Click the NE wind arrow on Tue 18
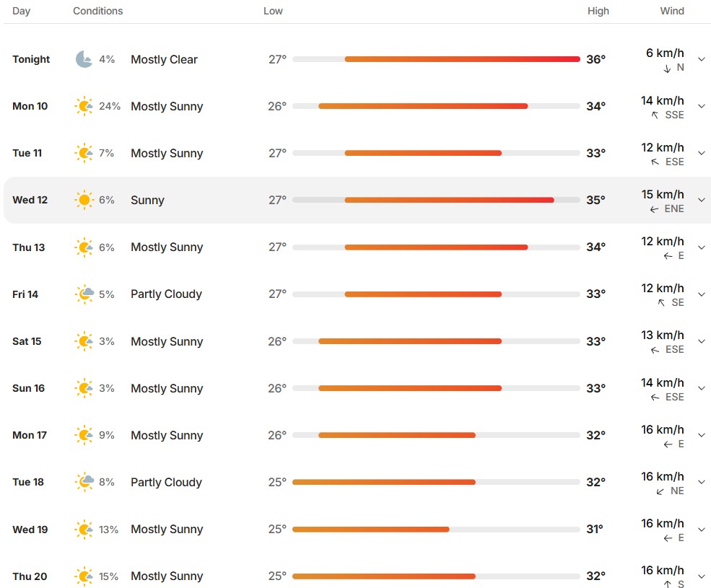 point(660,491)
